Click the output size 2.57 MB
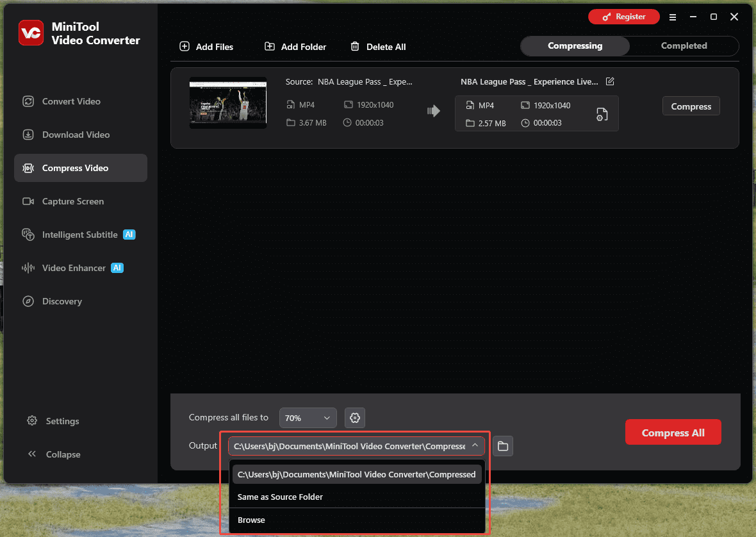 [x=492, y=124]
